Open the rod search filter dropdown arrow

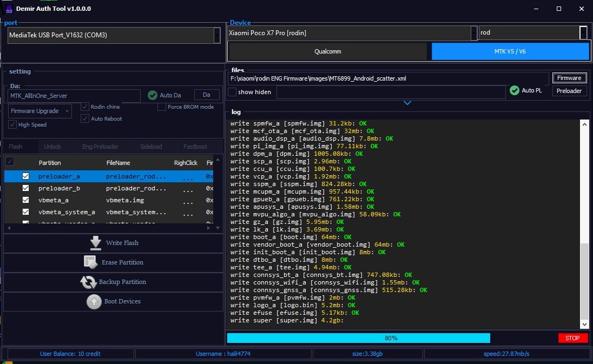[583, 32]
